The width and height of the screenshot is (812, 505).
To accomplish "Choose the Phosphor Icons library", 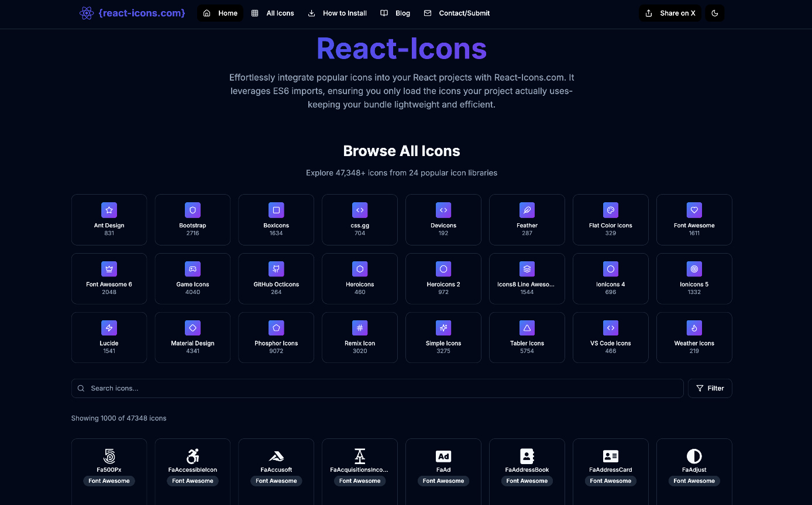I will click(276, 338).
